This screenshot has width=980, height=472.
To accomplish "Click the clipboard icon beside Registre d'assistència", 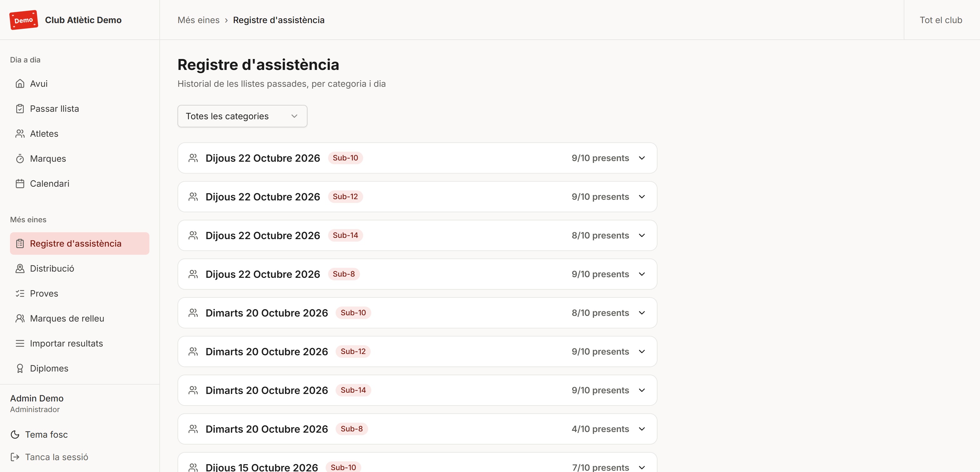I will point(20,243).
